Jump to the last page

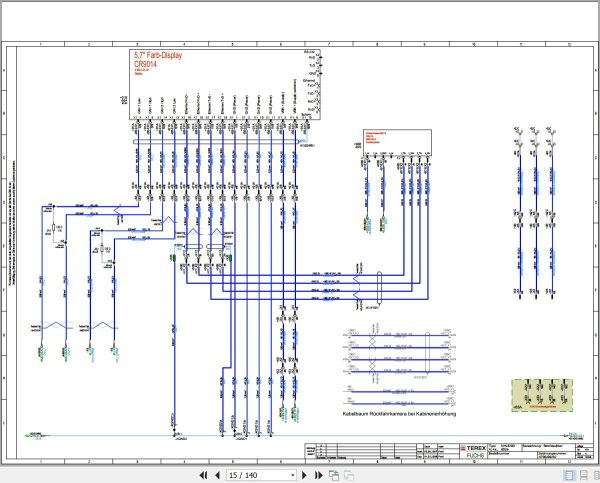click(318, 475)
